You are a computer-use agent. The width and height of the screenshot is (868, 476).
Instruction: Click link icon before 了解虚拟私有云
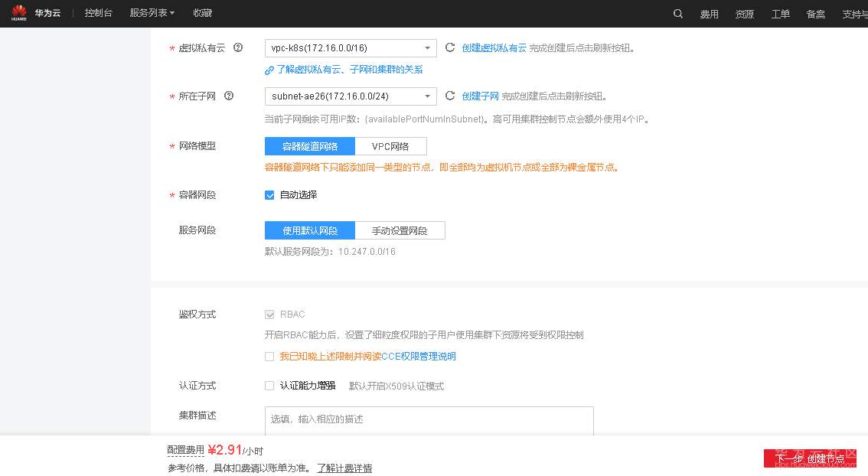(x=269, y=70)
